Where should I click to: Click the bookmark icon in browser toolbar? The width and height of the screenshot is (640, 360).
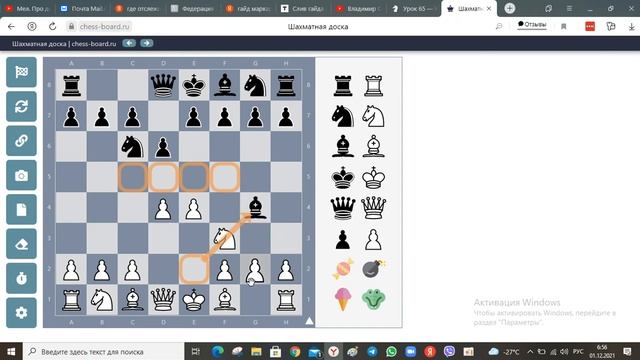pyautogui.click(x=564, y=27)
